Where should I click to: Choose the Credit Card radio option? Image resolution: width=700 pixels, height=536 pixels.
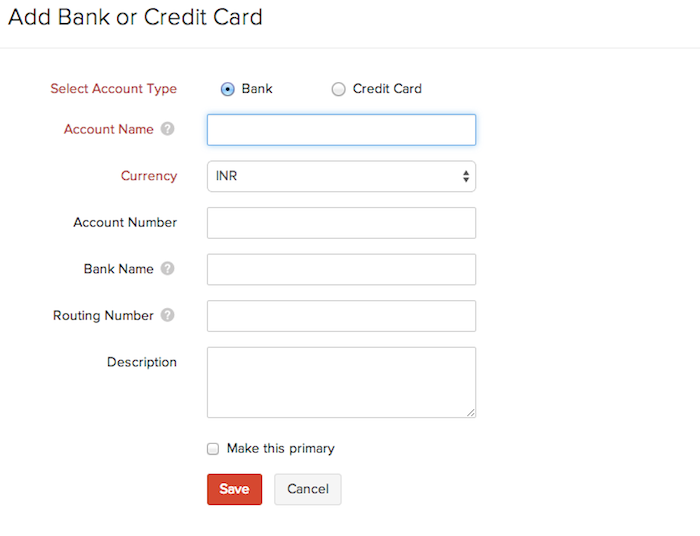click(338, 89)
